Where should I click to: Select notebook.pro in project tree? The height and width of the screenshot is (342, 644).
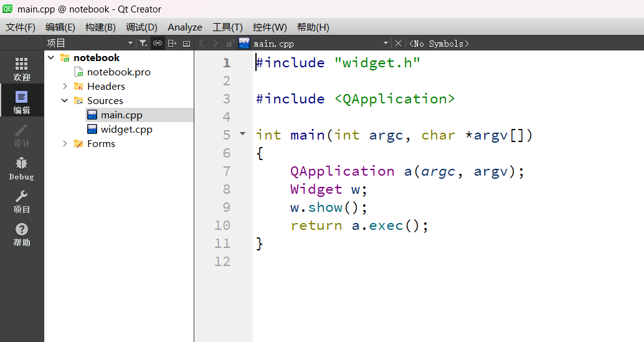(x=119, y=72)
